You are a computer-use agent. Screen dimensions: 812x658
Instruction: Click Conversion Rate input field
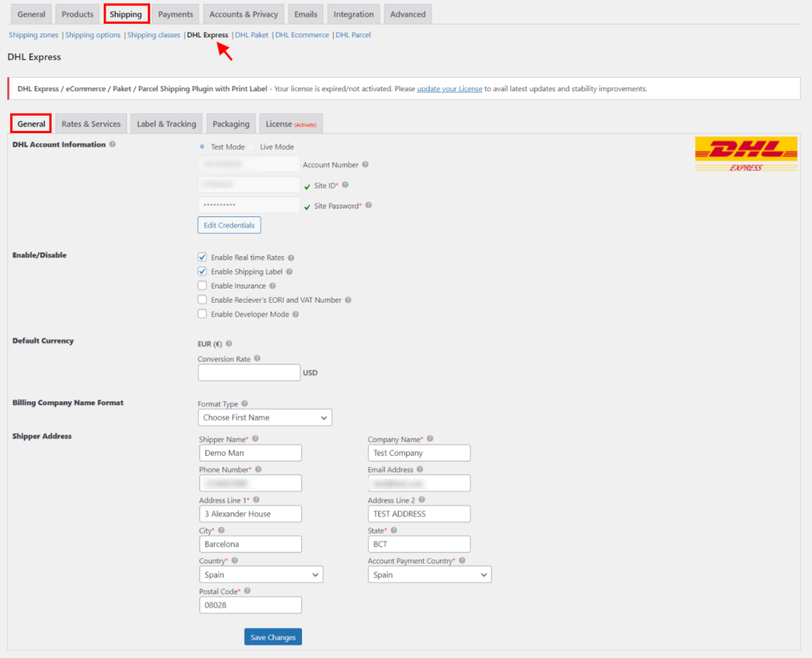click(x=249, y=373)
